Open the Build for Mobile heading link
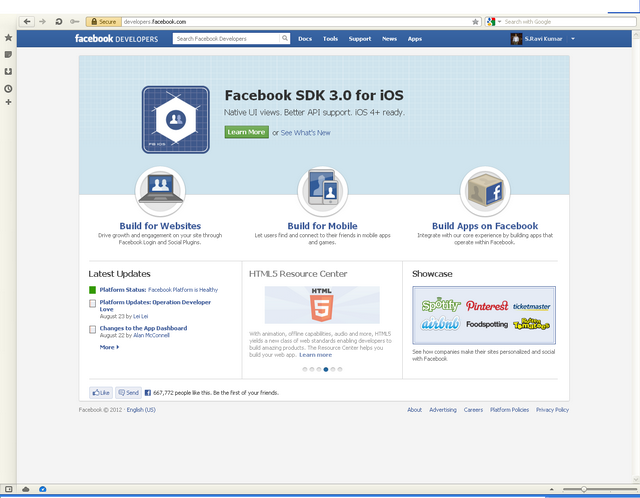 click(x=322, y=226)
